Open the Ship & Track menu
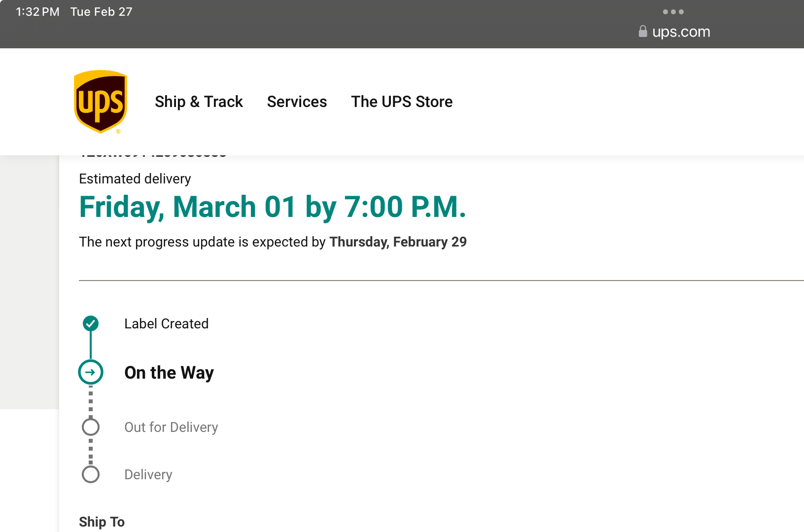 coord(199,102)
